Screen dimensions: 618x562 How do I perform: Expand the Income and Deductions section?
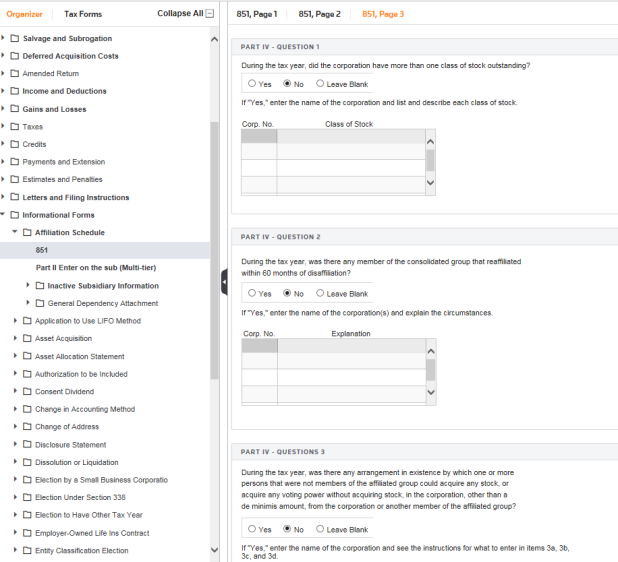[x=4, y=91]
